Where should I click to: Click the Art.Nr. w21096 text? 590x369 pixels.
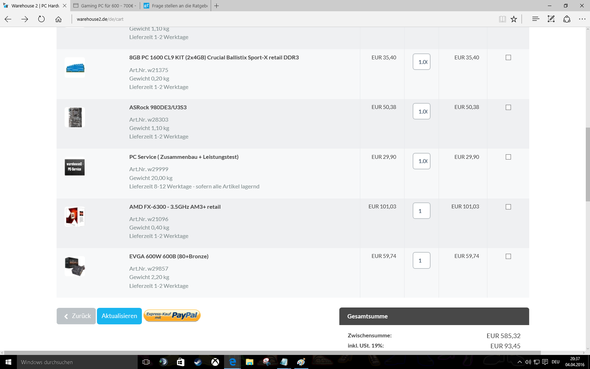[149, 219]
